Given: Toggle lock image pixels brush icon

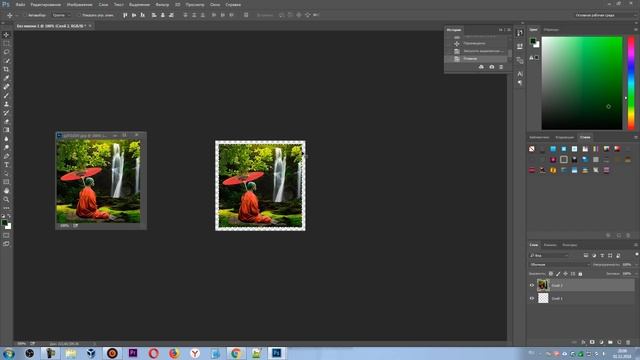Looking at the screenshot, I should (558, 273).
